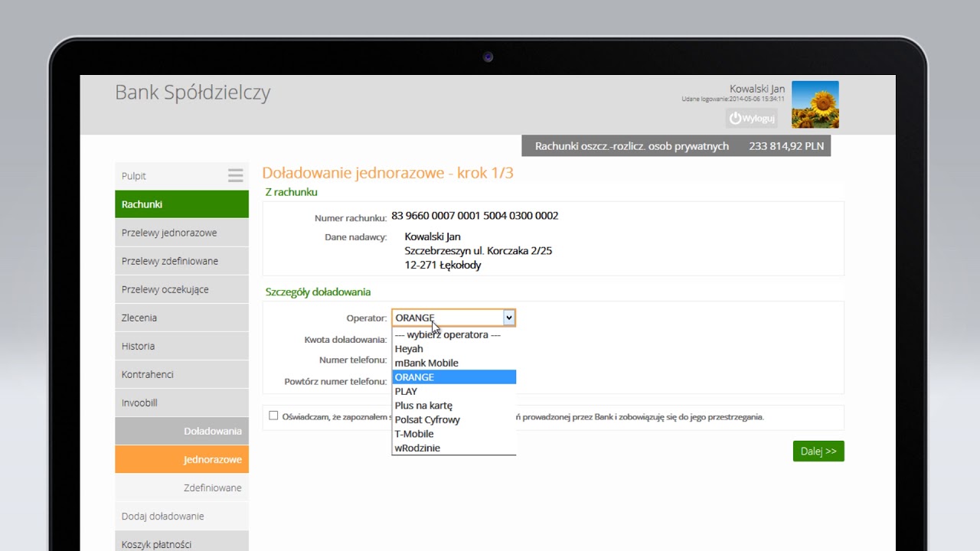Pick PLAY in the operator list

pyautogui.click(x=454, y=391)
